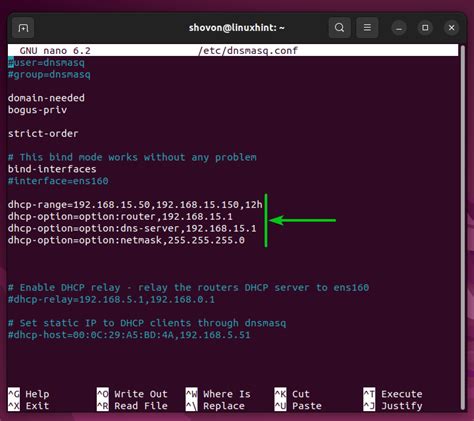Click the #dhcp-relay line
The height and width of the screenshot is (421, 474).
point(111,299)
